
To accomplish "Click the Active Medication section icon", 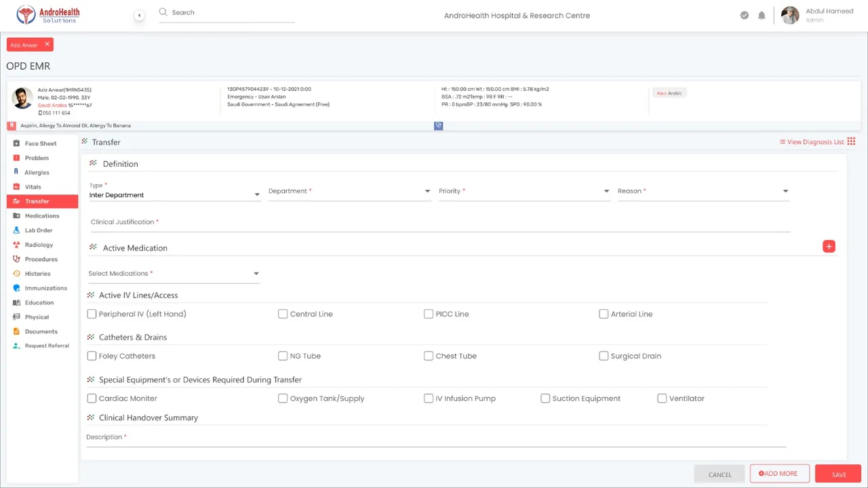I will [93, 247].
